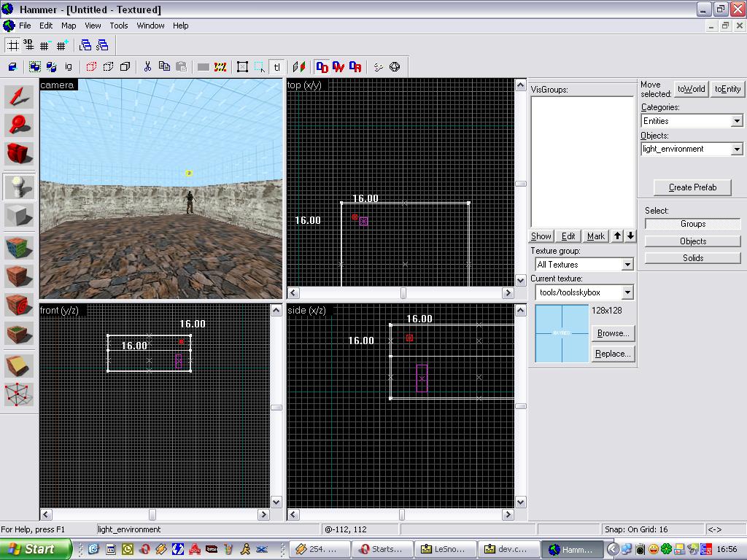Toggle the 3D grid display
This screenshot has height=560, width=747.
tap(29, 45)
